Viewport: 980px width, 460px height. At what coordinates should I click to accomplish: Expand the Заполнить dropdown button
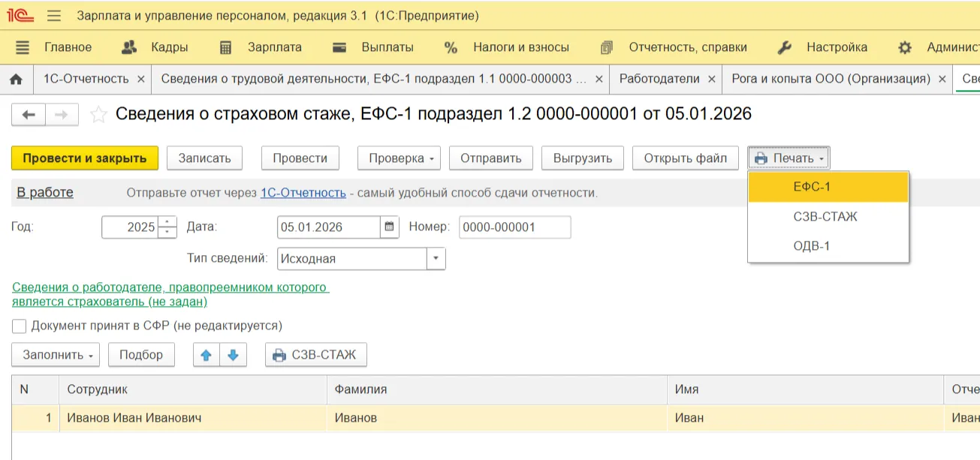pos(55,355)
